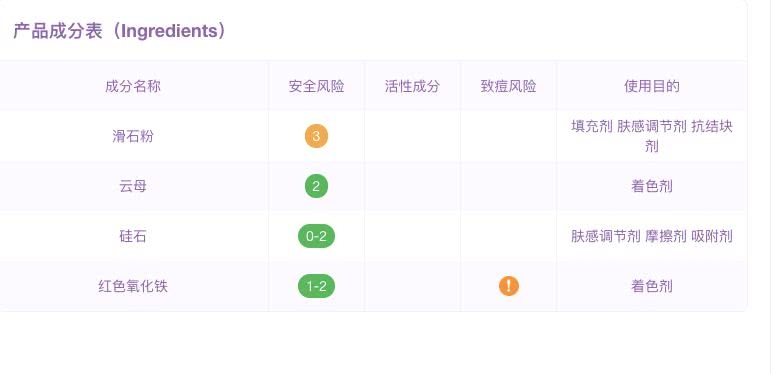The height and width of the screenshot is (374, 777).
Task: Click the 产品成分表 (Ingredients) heading
Action: point(119,31)
